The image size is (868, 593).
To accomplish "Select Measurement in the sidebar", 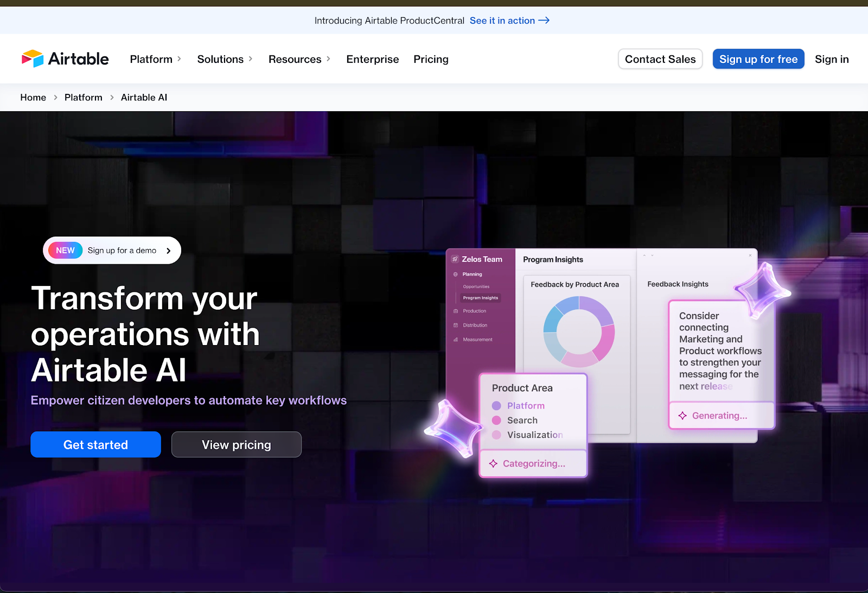I will (x=478, y=340).
